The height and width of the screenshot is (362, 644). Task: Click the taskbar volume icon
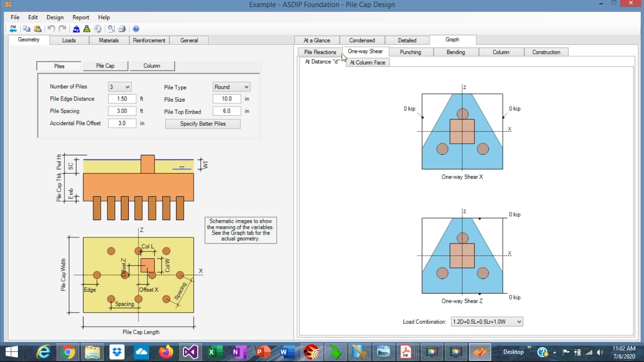pyautogui.click(x=601, y=352)
